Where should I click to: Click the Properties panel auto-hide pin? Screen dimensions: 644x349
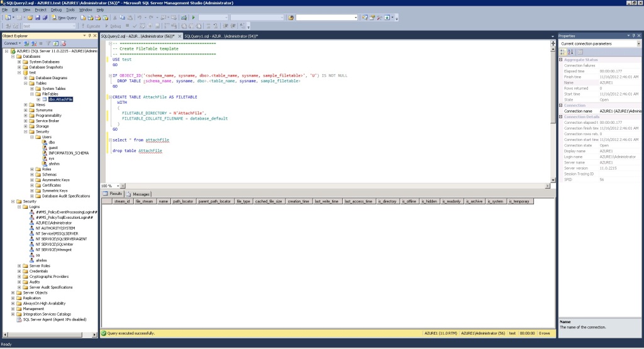[x=633, y=36]
